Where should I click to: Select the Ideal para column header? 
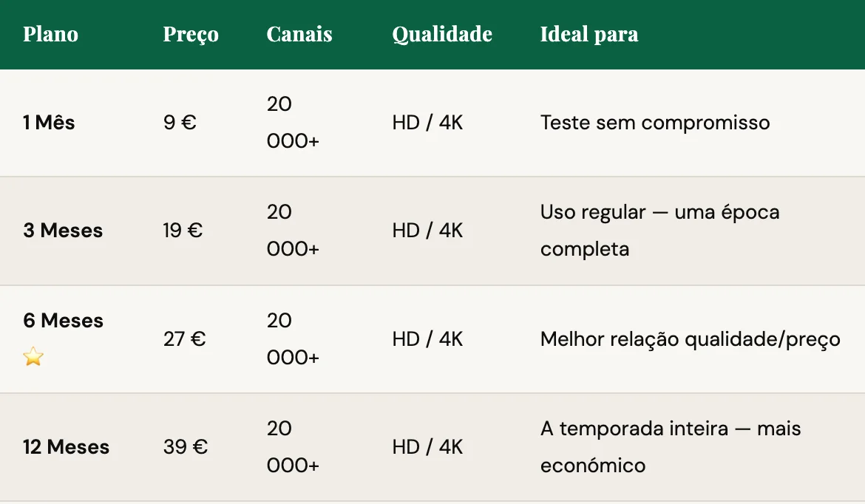click(x=589, y=35)
